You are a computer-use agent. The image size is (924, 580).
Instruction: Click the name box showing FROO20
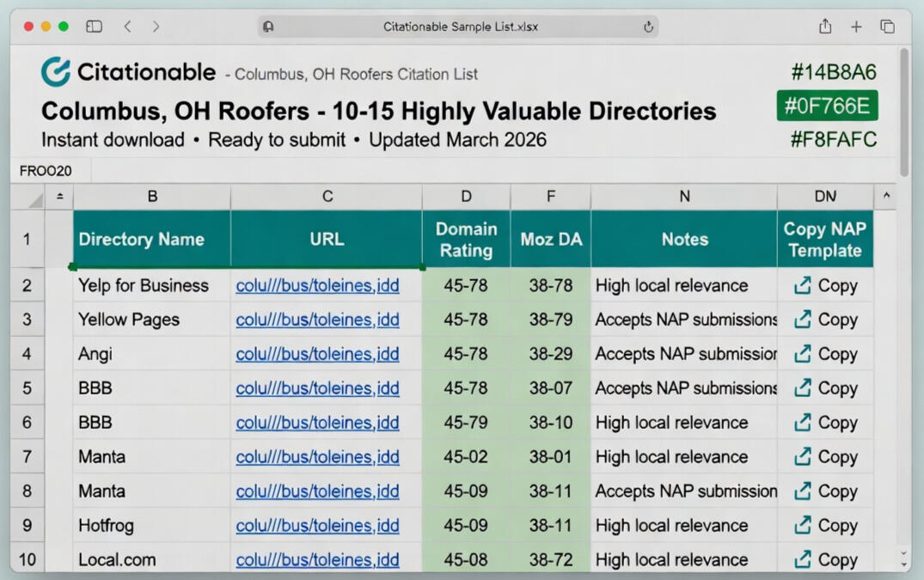click(x=46, y=171)
